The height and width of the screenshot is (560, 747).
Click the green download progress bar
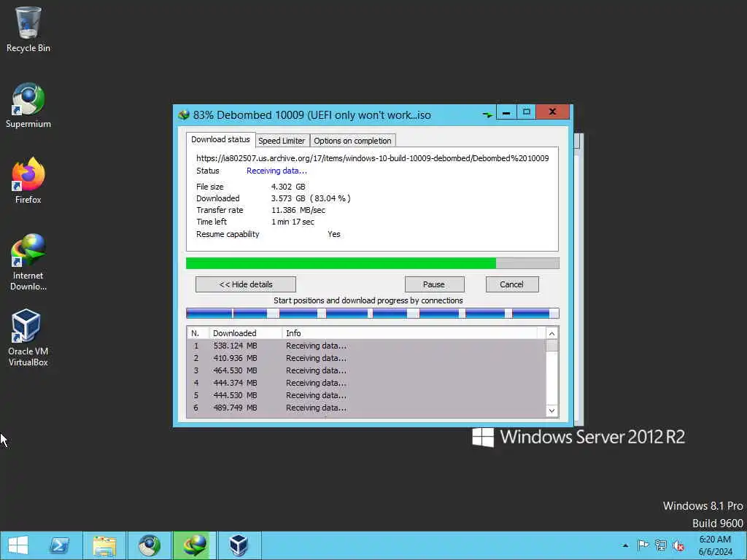(373, 263)
